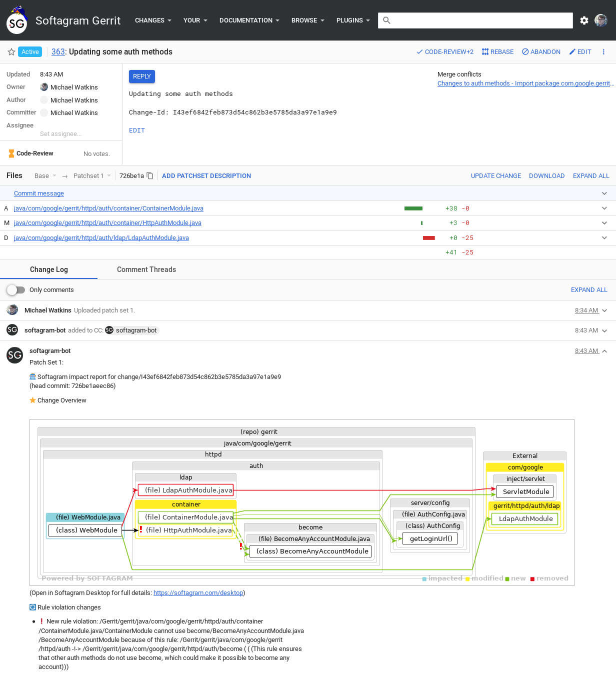
Task: Click EXPAND ALL in the Change Log
Action: point(589,290)
